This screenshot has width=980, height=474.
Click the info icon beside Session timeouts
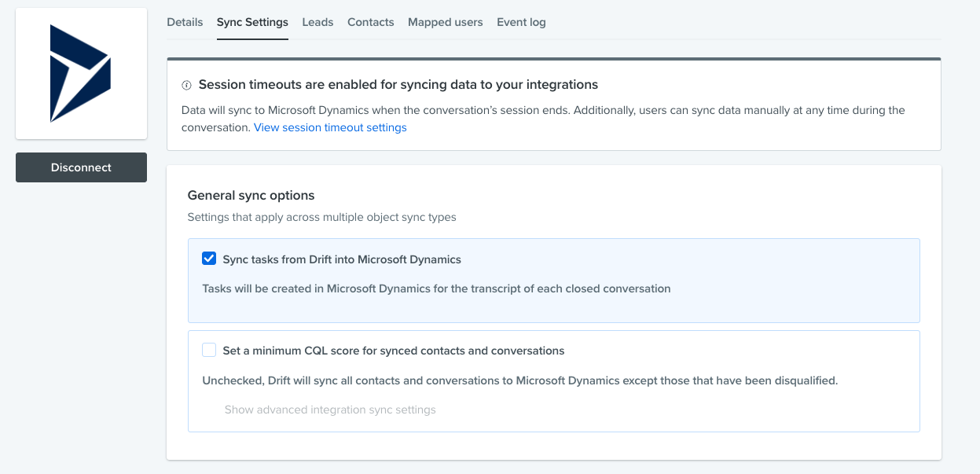[186, 85]
